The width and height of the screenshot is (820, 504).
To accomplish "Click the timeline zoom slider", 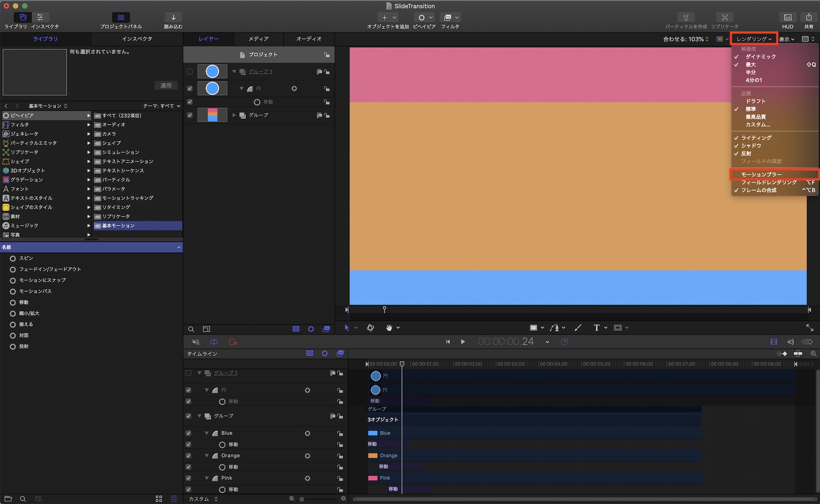I will click(302, 499).
